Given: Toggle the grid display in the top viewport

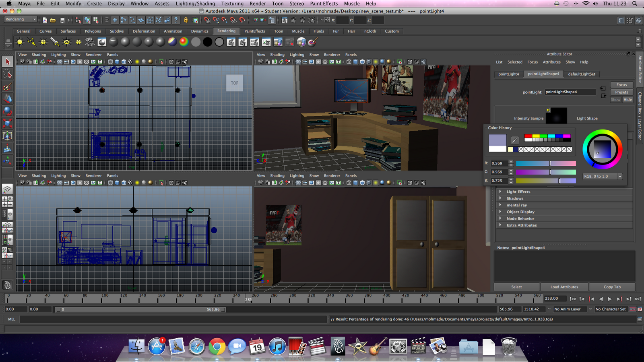Looking at the screenshot, I should coord(60,62).
